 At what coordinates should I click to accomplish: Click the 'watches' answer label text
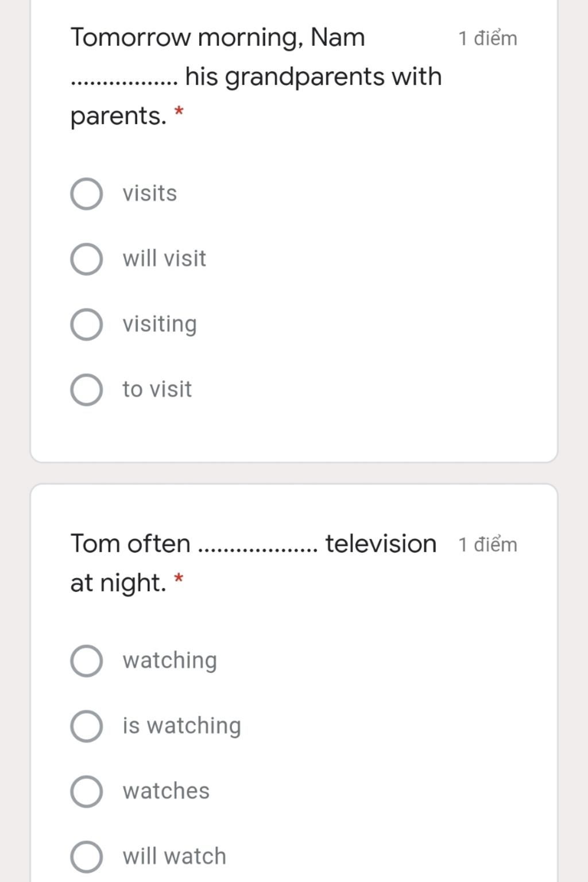tap(166, 791)
